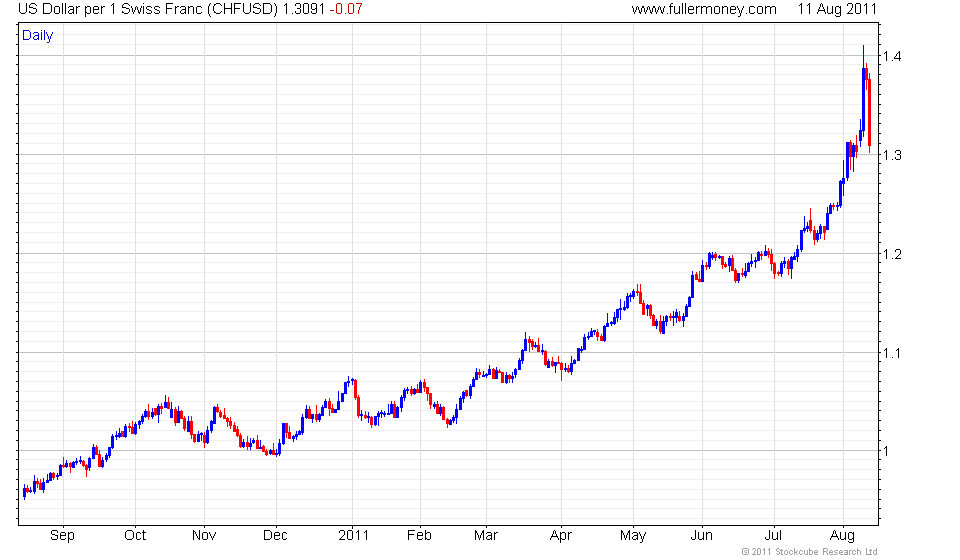Click the Jun x-axis month label
The width and height of the screenshot is (960, 560).
coord(702,536)
